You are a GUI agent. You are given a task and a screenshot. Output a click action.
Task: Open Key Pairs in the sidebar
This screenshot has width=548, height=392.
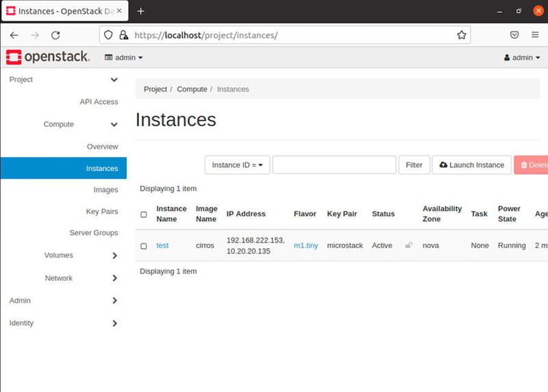click(102, 212)
